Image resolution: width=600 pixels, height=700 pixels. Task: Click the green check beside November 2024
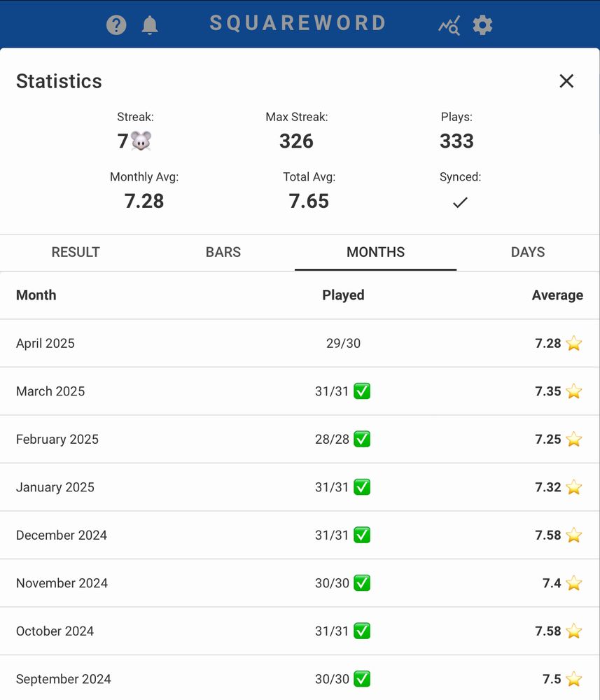[362, 583]
